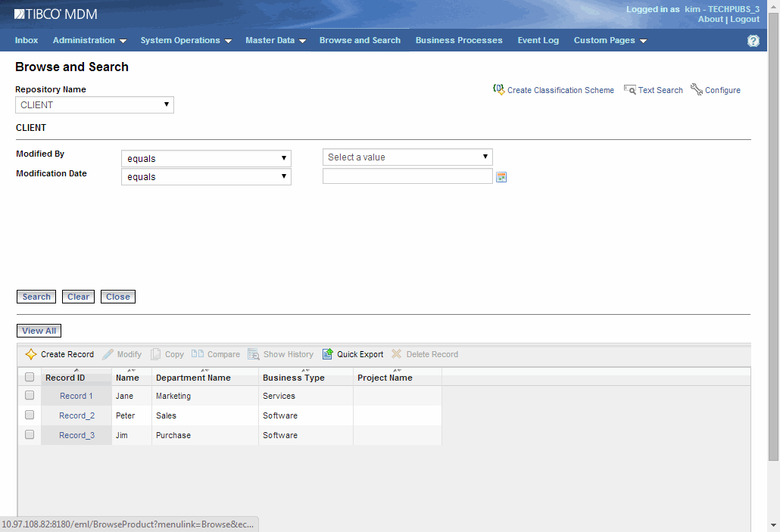Click the Show History icon
The height and width of the screenshot is (532, 780).
coord(253,354)
